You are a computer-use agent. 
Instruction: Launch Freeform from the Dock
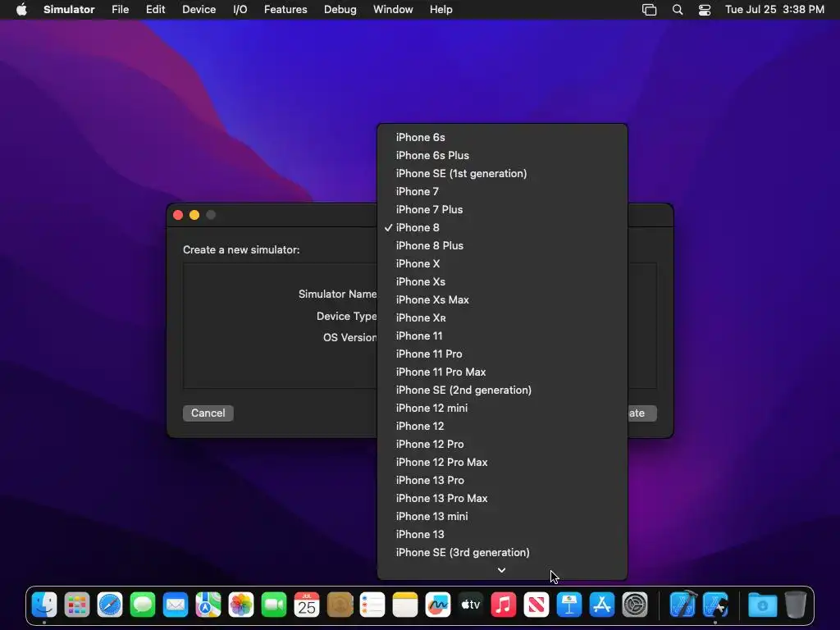[x=438, y=605]
